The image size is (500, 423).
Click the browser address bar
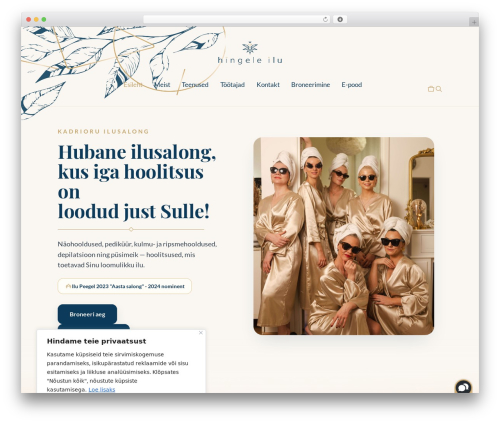point(236,20)
